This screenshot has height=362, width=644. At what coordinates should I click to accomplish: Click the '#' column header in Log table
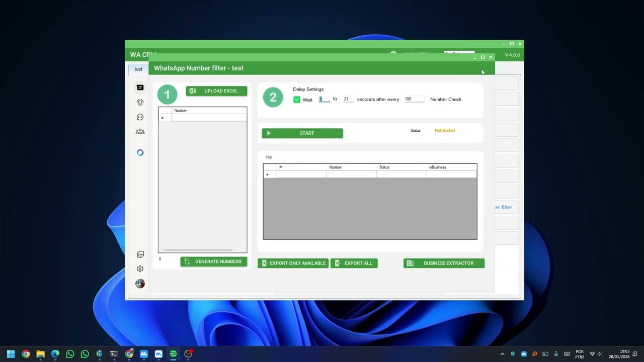tap(301, 167)
